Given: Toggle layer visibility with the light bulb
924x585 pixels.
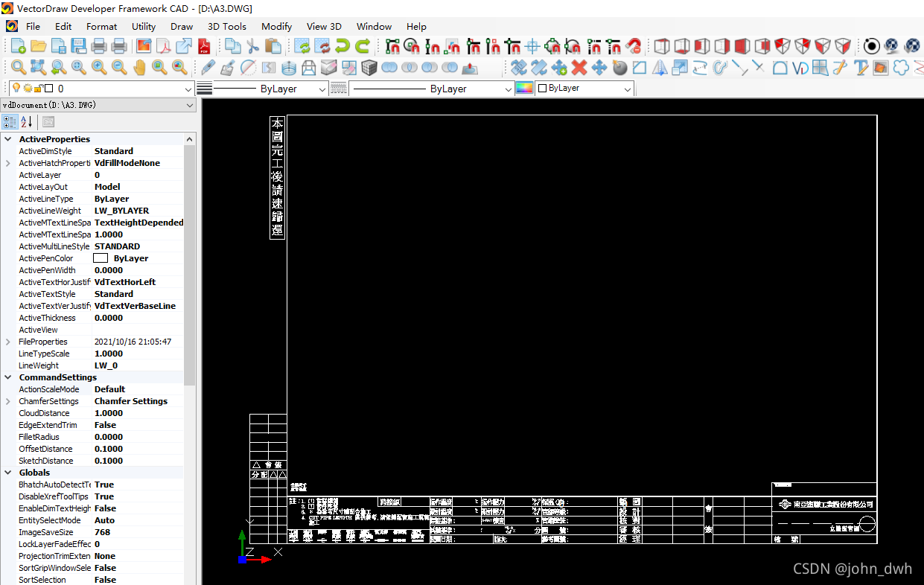Looking at the screenshot, I should [16, 88].
